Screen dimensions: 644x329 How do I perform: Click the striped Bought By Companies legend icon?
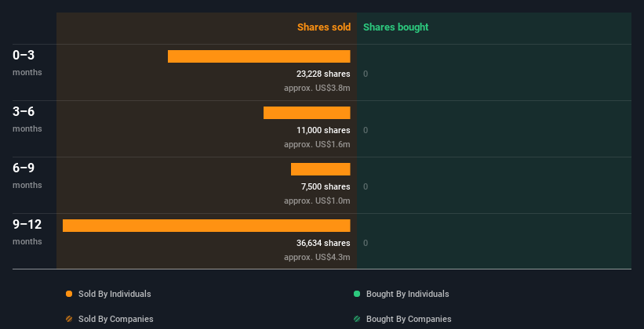357,319
